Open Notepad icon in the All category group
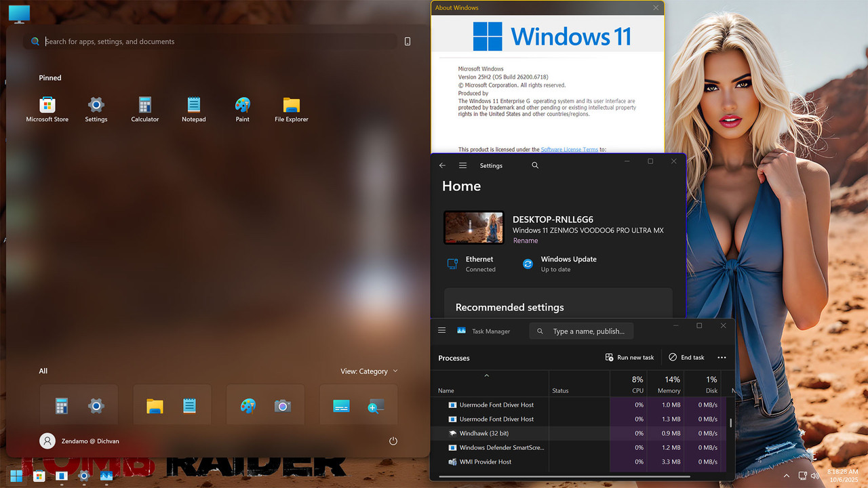Image resolution: width=868 pixels, height=488 pixels. [x=190, y=406]
